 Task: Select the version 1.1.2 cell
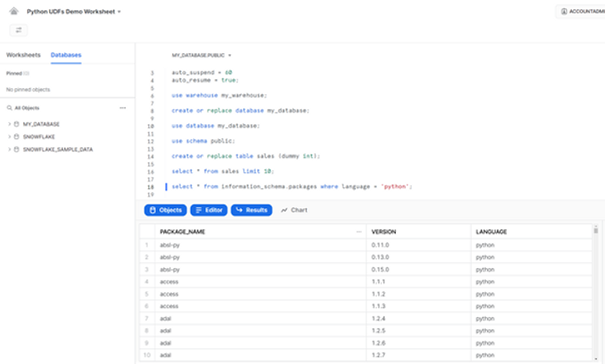(x=418, y=294)
